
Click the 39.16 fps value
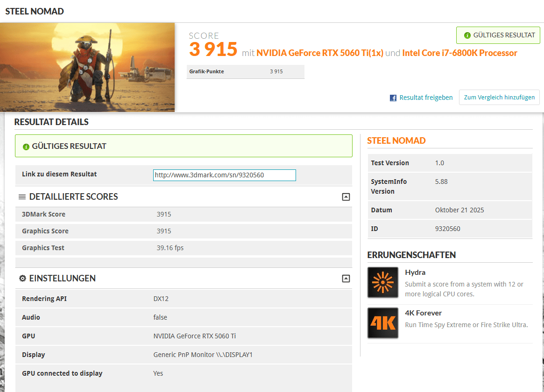pos(170,248)
